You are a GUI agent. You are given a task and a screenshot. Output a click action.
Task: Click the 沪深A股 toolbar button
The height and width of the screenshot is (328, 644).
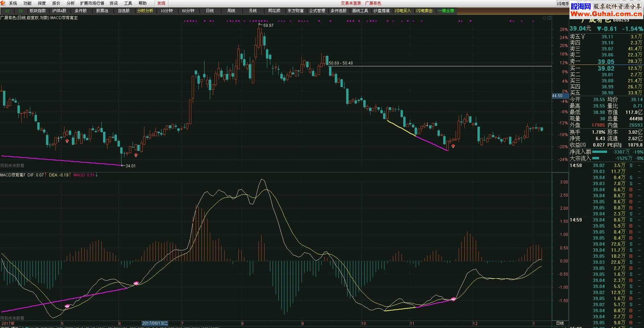coord(59,11)
